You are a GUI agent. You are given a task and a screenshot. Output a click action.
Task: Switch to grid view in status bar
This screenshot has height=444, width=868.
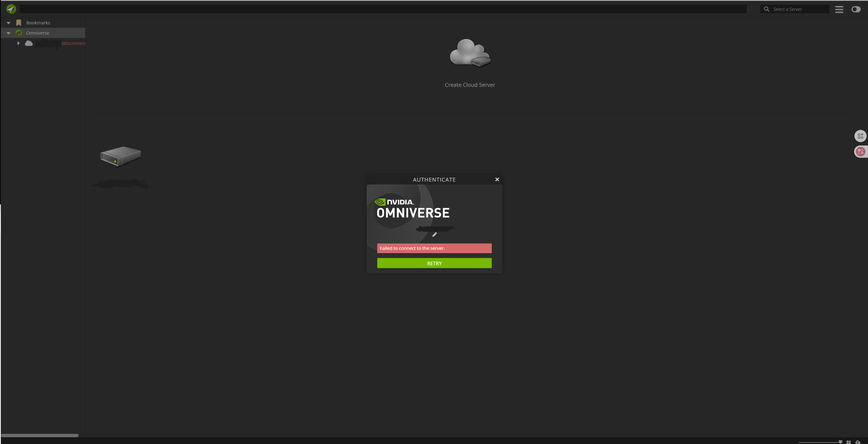(849, 442)
